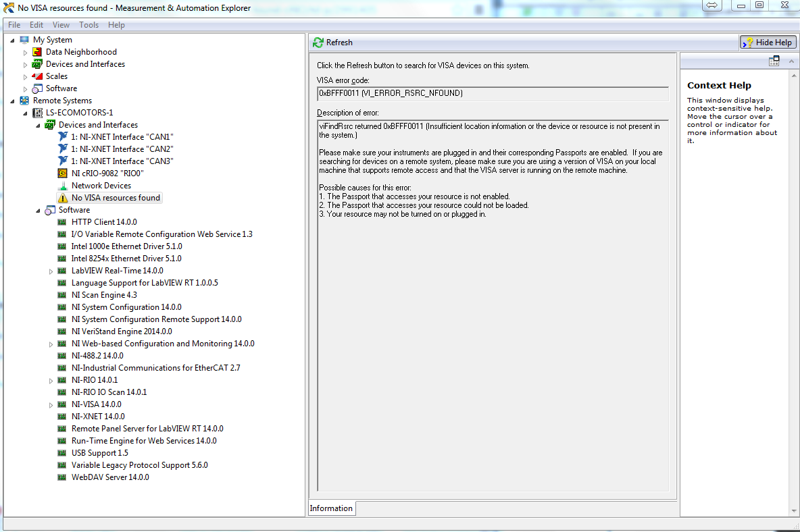Select Run-Time Engine for Web Services 14.0.0
This screenshot has height=532, width=800.
coord(144,441)
